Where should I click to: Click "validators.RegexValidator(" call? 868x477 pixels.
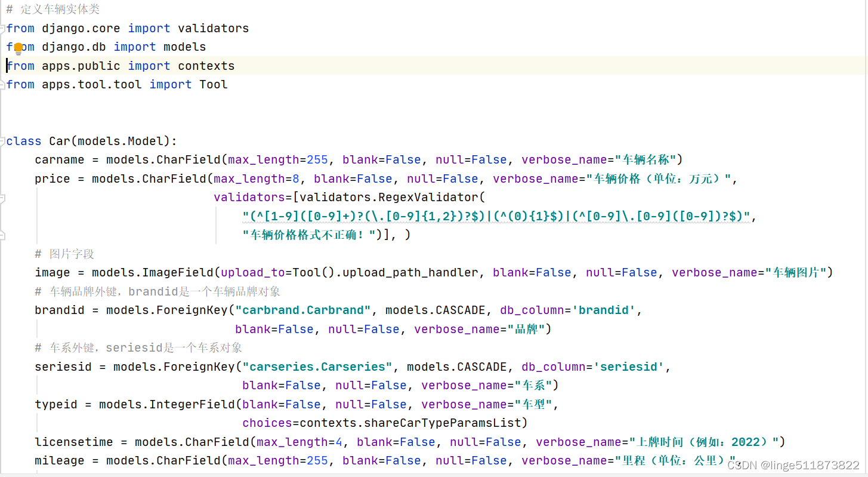(394, 197)
